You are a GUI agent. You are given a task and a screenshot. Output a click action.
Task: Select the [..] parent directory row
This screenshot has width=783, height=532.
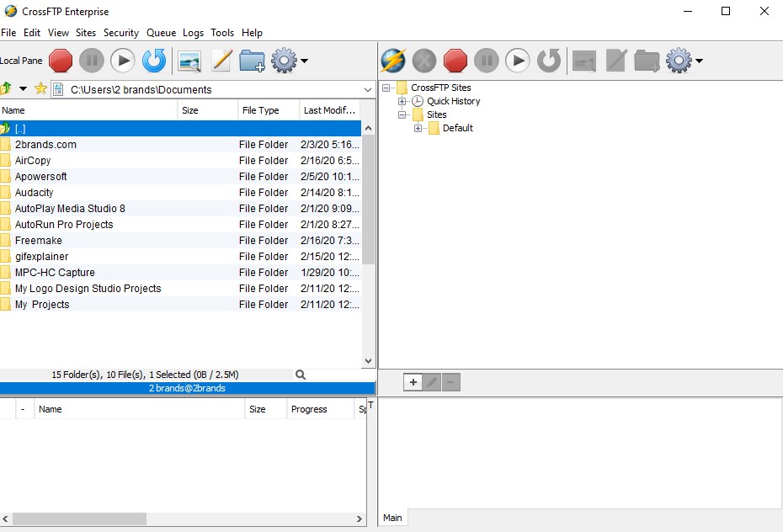point(180,128)
